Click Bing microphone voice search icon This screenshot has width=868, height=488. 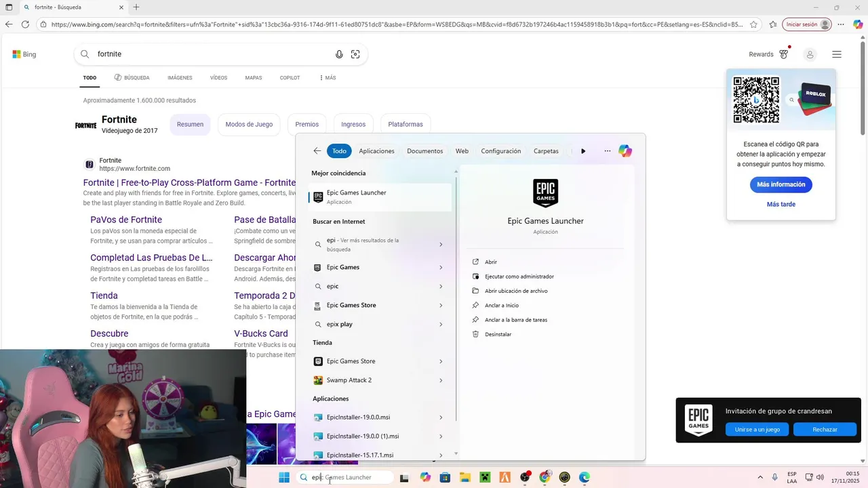[339, 54]
